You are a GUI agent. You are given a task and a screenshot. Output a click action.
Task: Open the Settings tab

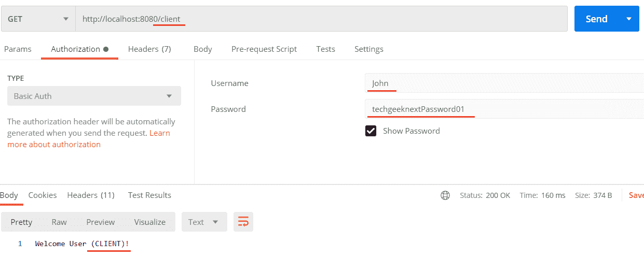tap(369, 49)
